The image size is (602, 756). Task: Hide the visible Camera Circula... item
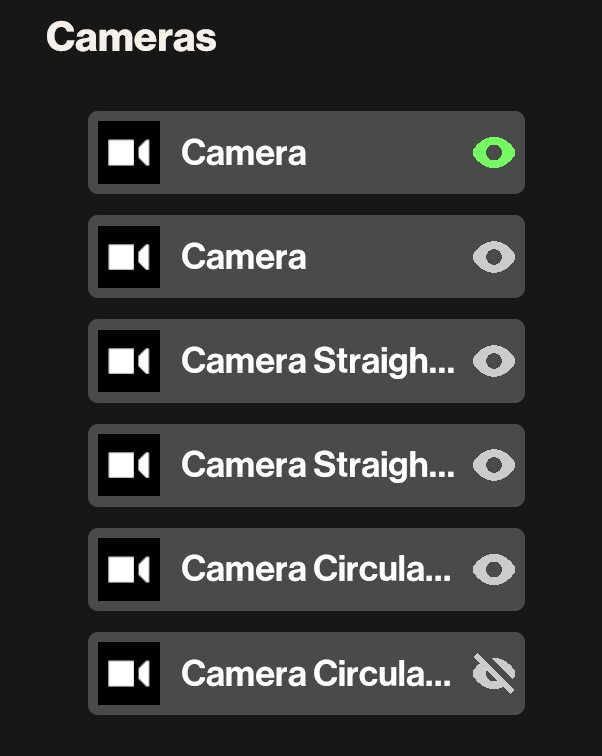(494, 569)
